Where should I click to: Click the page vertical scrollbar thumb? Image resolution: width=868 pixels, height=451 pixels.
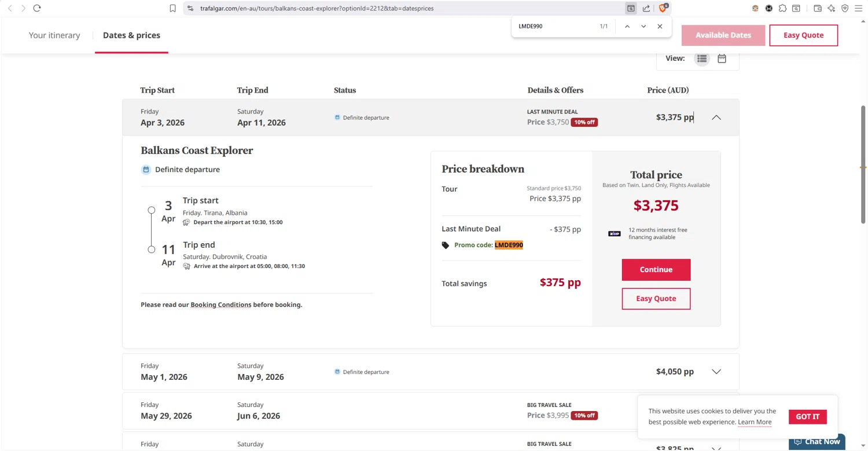tap(863, 164)
